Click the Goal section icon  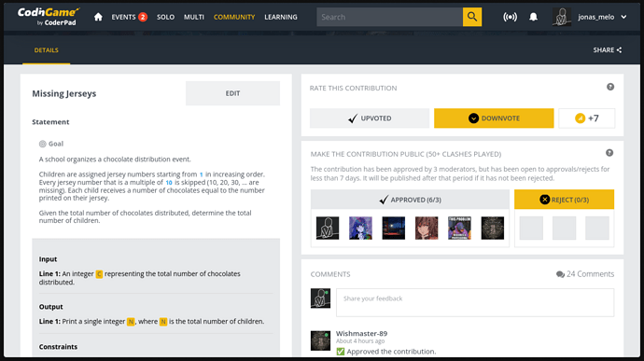coord(42,144)
